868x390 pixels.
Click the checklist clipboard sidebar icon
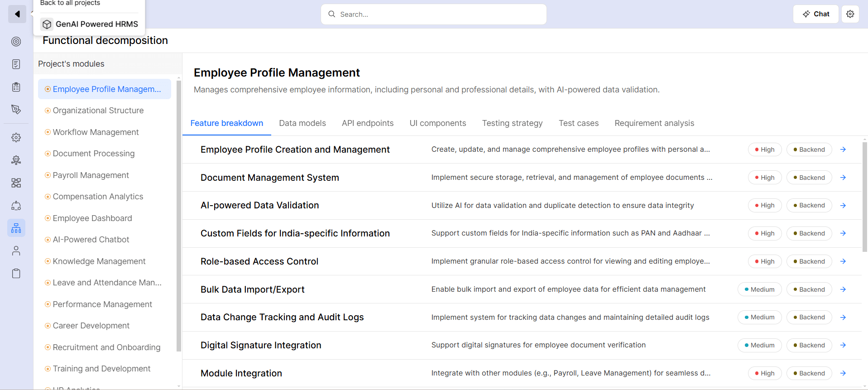point(16,87)
